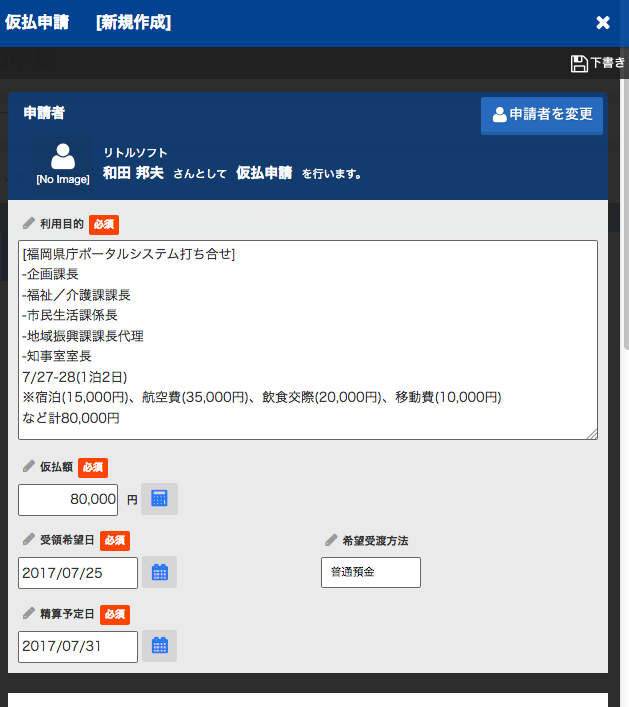Click inside the 利用目的 text area
Viewport: 629px width, 707px height.
(308, 340)
